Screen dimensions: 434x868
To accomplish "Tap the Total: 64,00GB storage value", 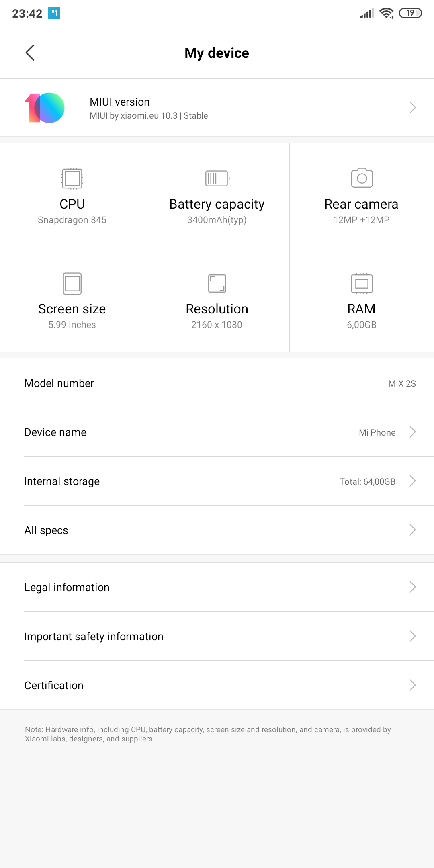I will click(367, 481).
